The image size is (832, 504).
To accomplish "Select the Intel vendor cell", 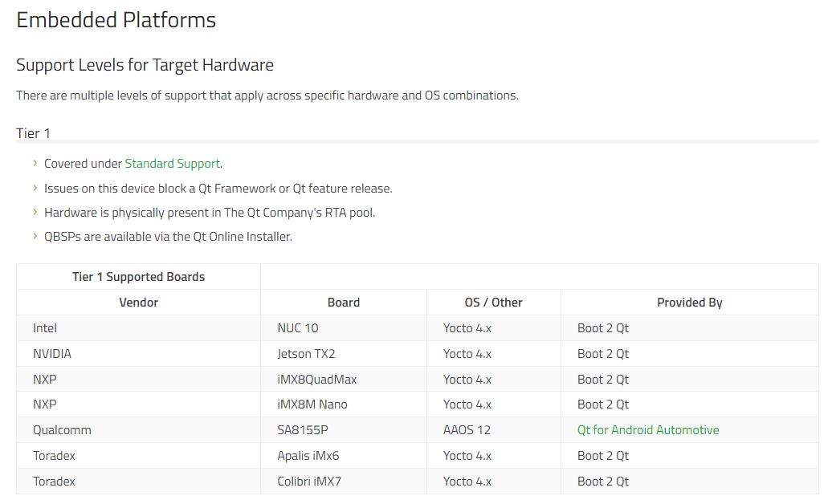I will click(x=138, y=328).
